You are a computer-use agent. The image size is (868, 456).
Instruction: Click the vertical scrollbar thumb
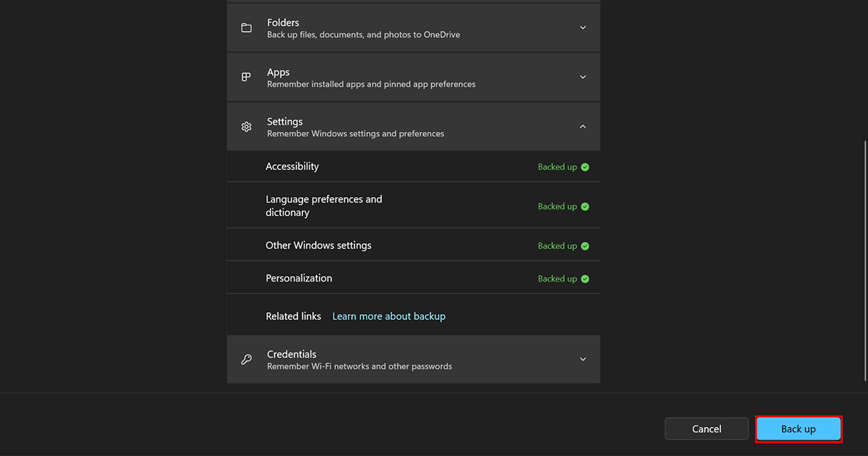865,261
